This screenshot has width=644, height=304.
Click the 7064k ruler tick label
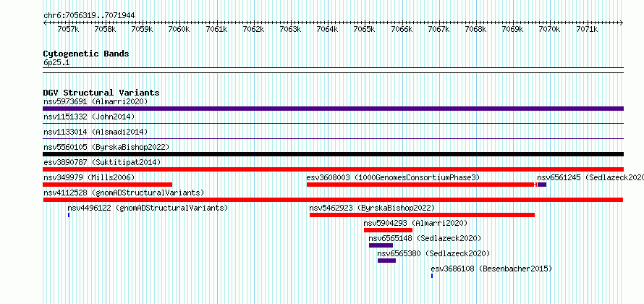pyautogui.click(x=327, y=29)
